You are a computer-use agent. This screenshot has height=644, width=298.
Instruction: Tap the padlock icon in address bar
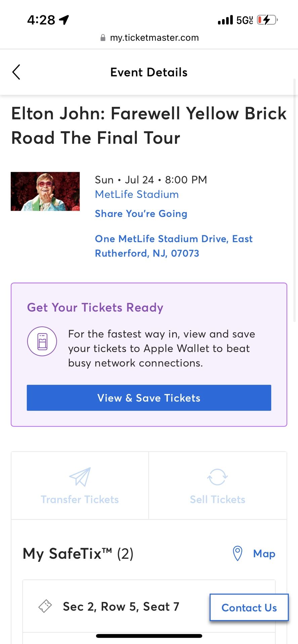pyautogui.click(x=103, y=38)
